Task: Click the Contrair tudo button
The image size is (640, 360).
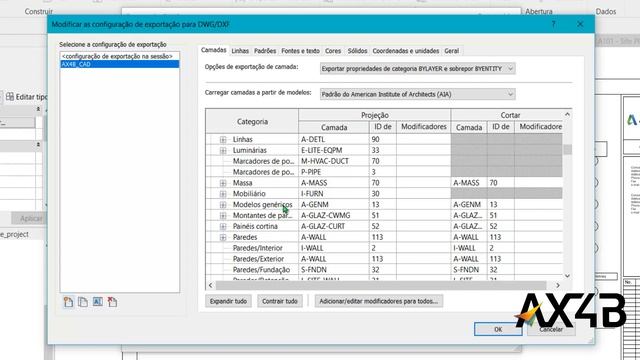Action: [x=280, y=301]
